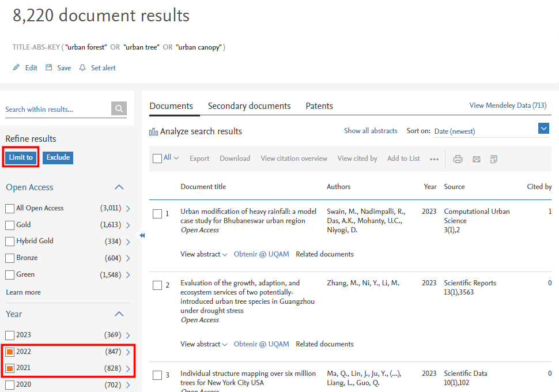Select checkbox for document result 1
This screenshot has height=392, width=559.
[157, 214]
